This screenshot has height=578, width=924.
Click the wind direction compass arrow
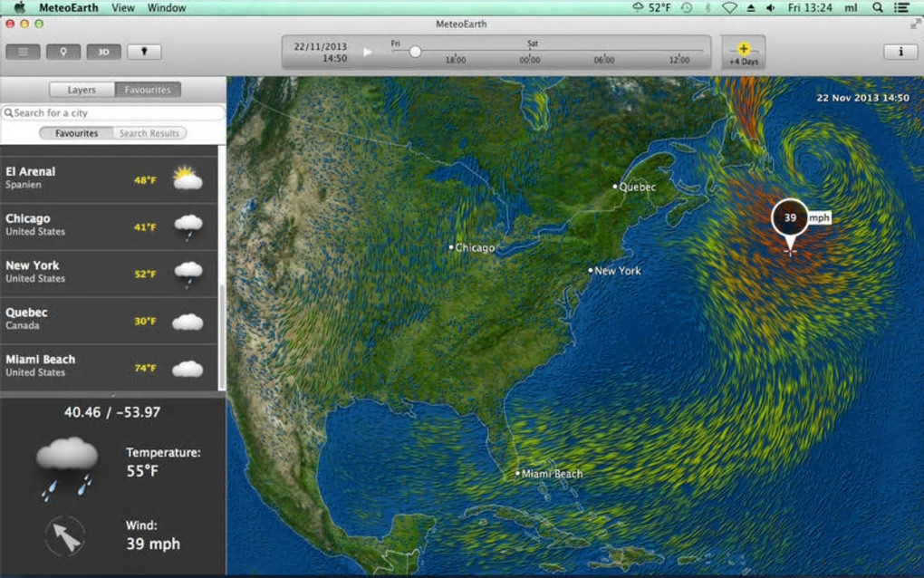65,535
